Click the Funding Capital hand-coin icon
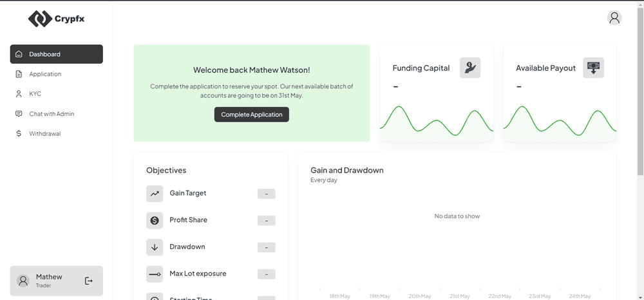The image size is (644, 300). click(470, 68)
